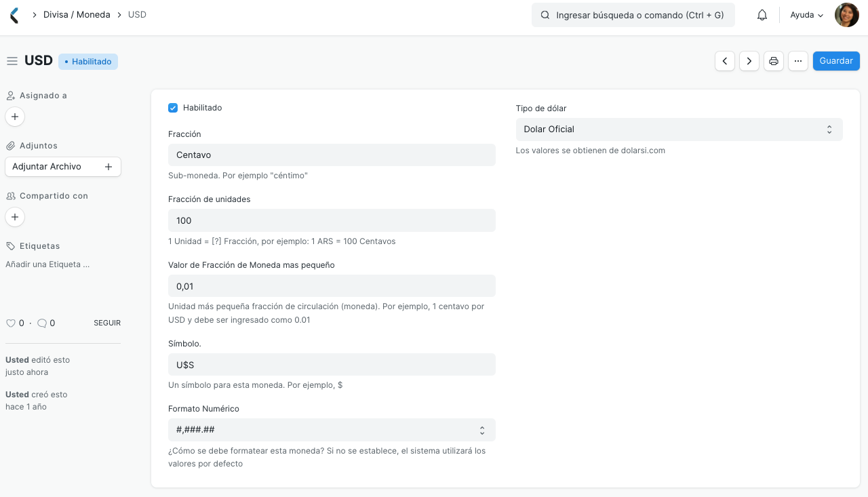
Task: Click 'Usted creó esto hace 1 año' entry
Action: point(37,401)
